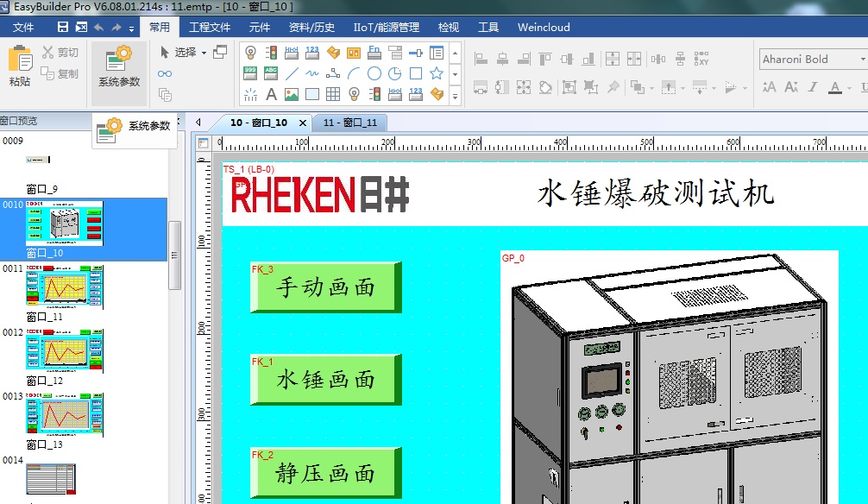Open the 文件 menu
The height and width of the screenshot is (504, 868).
[23, 28]
